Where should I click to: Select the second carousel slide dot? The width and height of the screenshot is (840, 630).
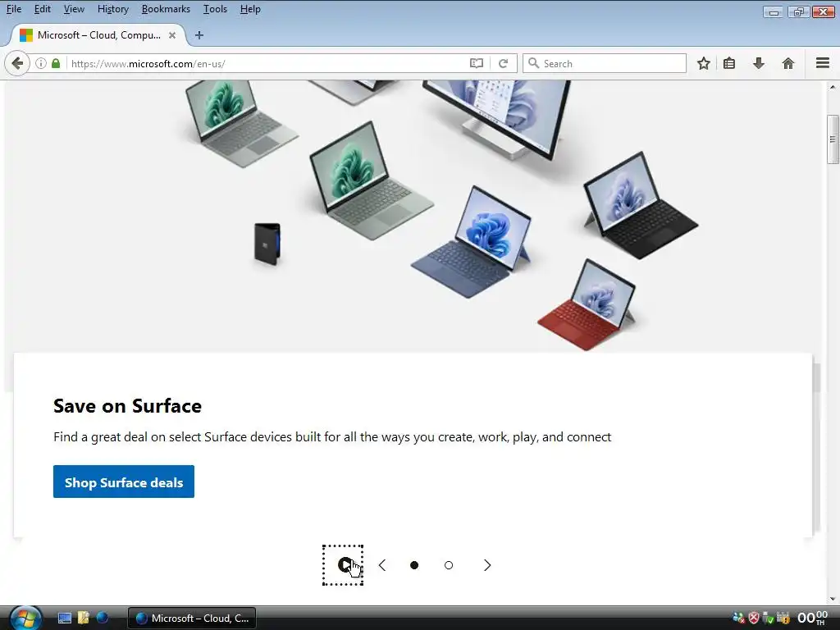[x=449, y=565]
